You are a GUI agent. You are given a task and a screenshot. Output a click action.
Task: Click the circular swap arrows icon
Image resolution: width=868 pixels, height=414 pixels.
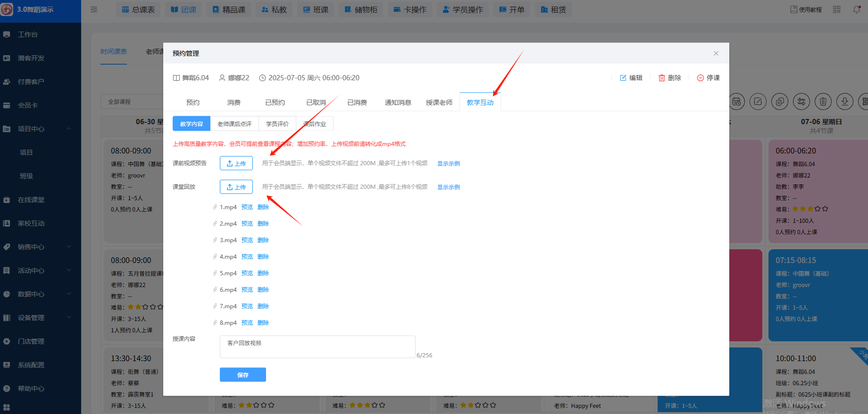(x=801, y=101)
